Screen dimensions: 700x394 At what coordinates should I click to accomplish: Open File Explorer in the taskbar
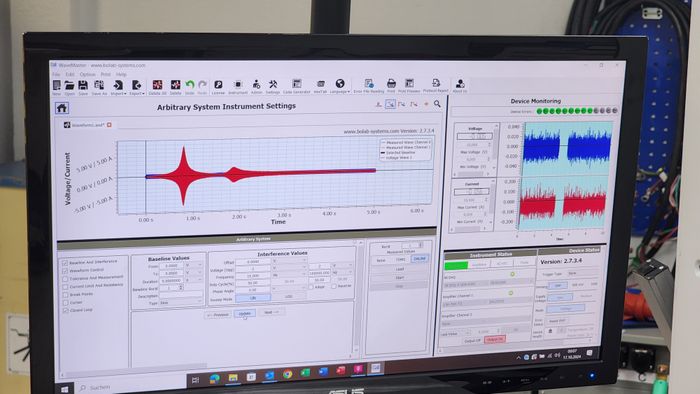[233, 377]
